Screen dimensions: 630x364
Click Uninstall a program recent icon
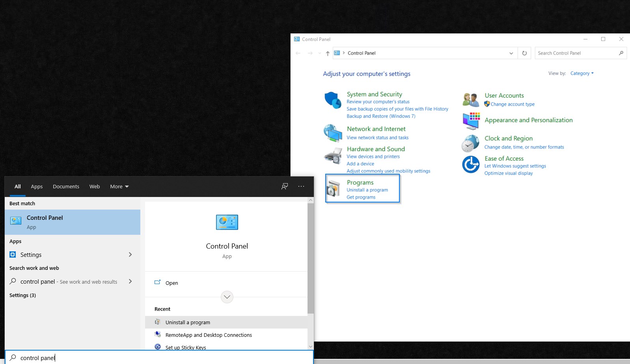coord(158,322)
